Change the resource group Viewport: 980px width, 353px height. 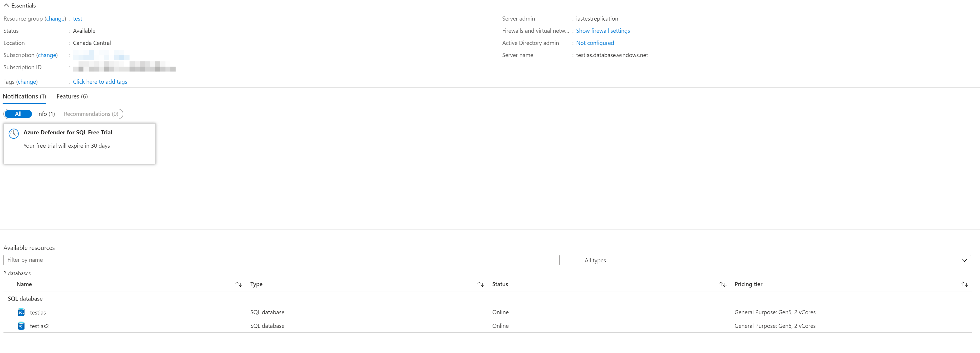(x=55, y=19)
